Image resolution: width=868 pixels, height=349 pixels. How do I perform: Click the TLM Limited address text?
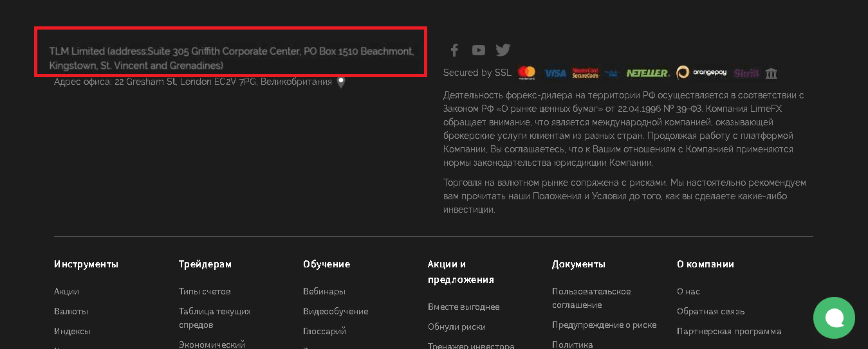point(232,58)
